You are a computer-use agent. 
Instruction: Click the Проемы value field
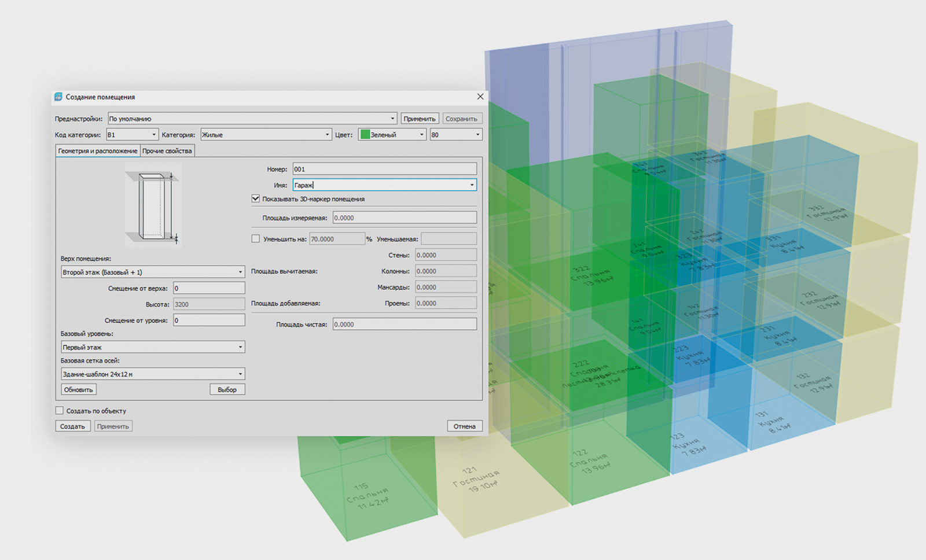pyautogui.click(x=446, y=303)
